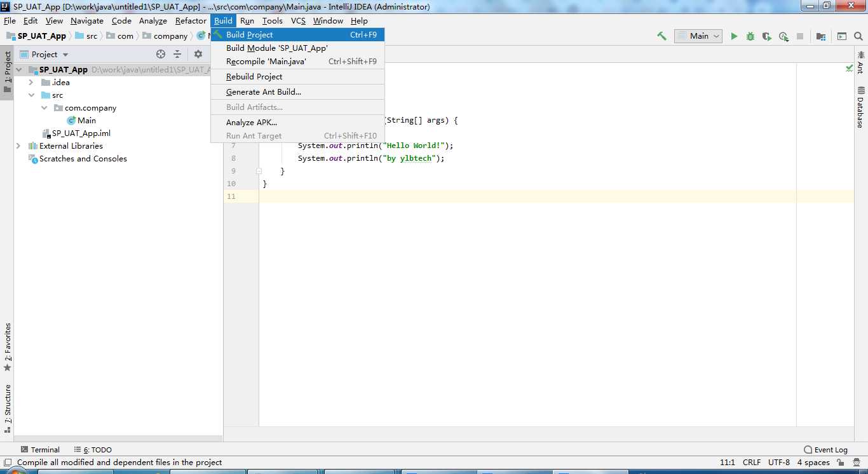Click the tool windows toggle icon in status bar

(8, 463)
